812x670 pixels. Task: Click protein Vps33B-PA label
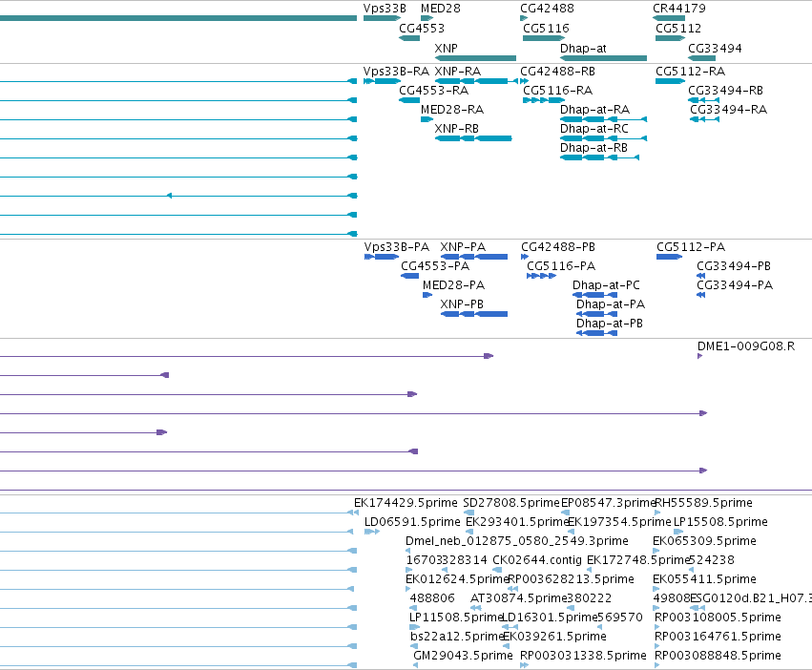[397, 246]
